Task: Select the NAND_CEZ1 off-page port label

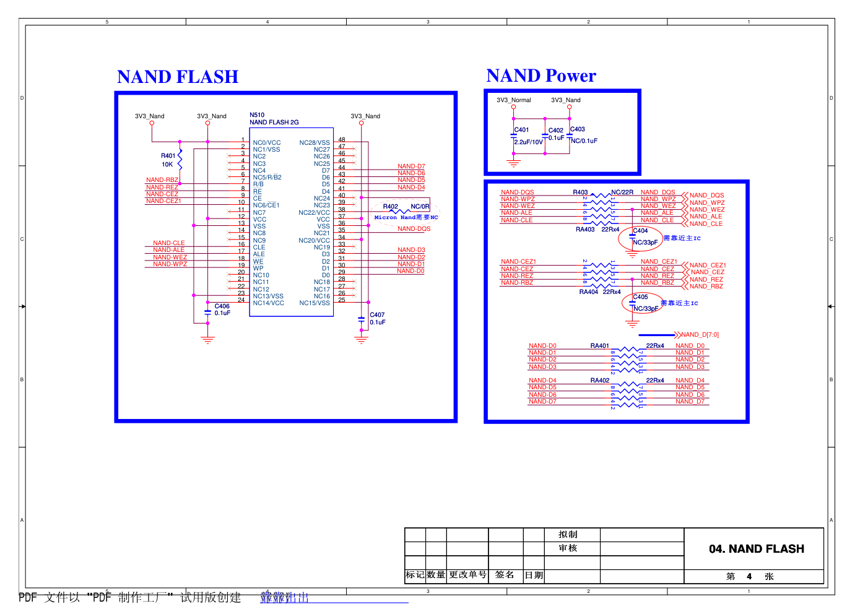Action: pyautogui.click(x=707, y=266)
